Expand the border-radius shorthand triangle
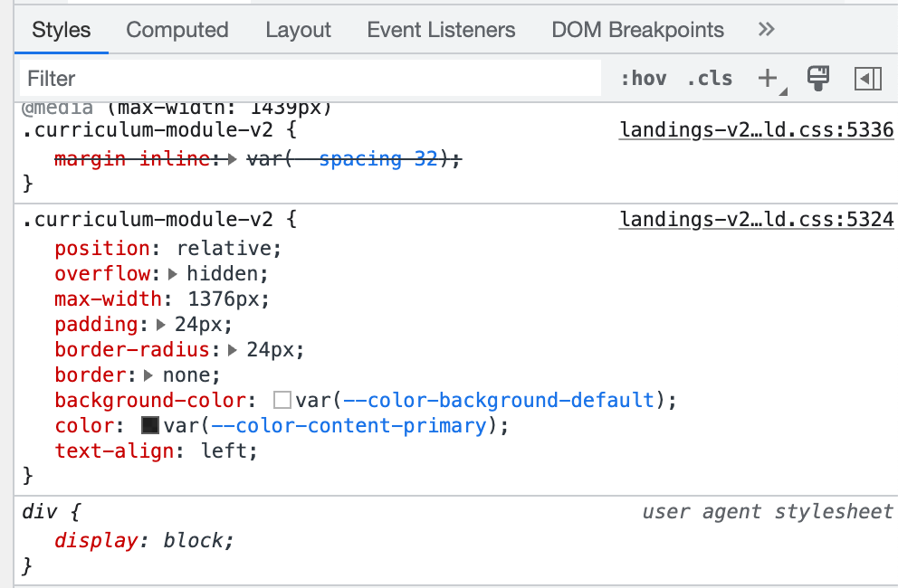Image resolution: width=898 pixels, height=588 pixels. (234, 350)
